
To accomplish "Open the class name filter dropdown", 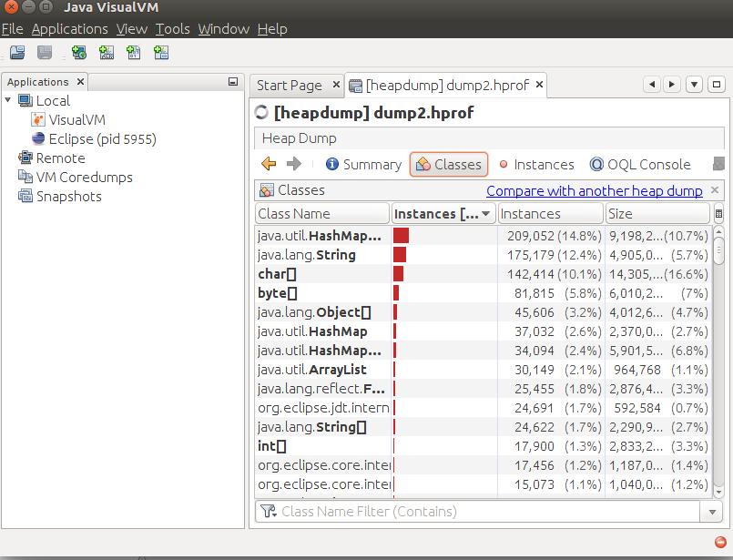I will tap(712, 512).
